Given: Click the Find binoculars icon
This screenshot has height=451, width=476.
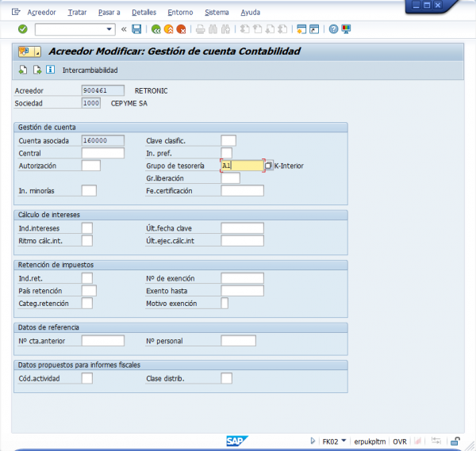Looking at the screenshot, I should coord(213,29).
